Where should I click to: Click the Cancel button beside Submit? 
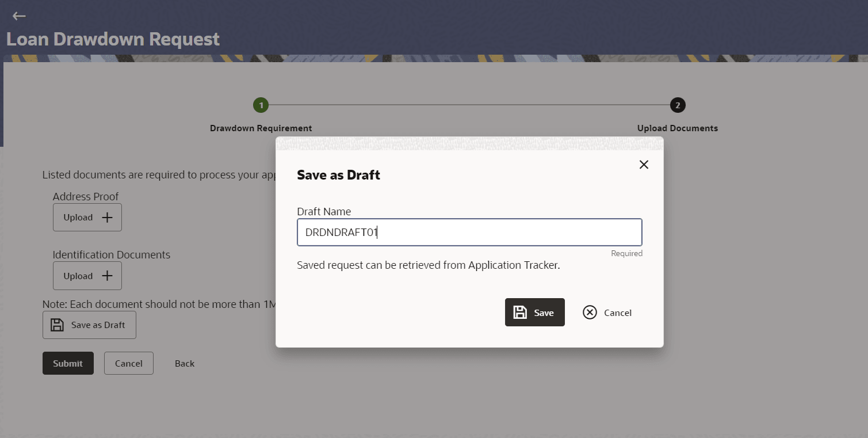[128, 363]
